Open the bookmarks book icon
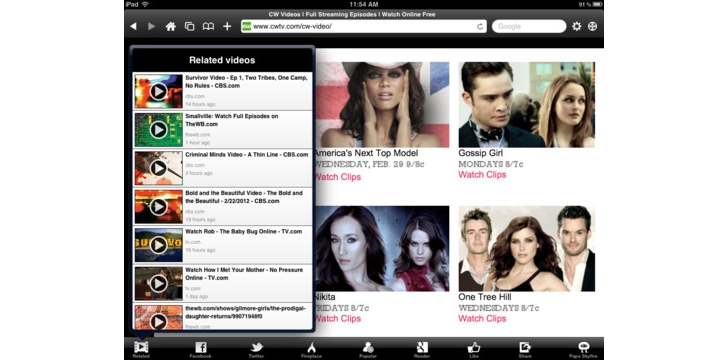The image size is (728, 360). [x=208, y=26]
